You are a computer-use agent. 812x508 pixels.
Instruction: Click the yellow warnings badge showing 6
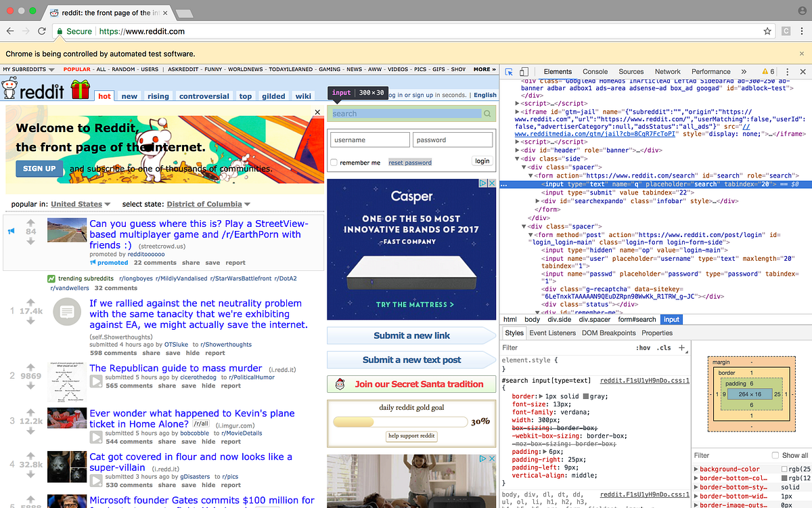pyautogui.click(x=769, y=71)
